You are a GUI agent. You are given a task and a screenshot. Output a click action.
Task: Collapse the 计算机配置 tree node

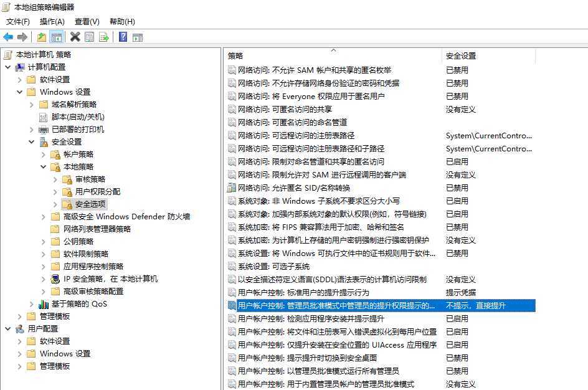click(8, 67)
